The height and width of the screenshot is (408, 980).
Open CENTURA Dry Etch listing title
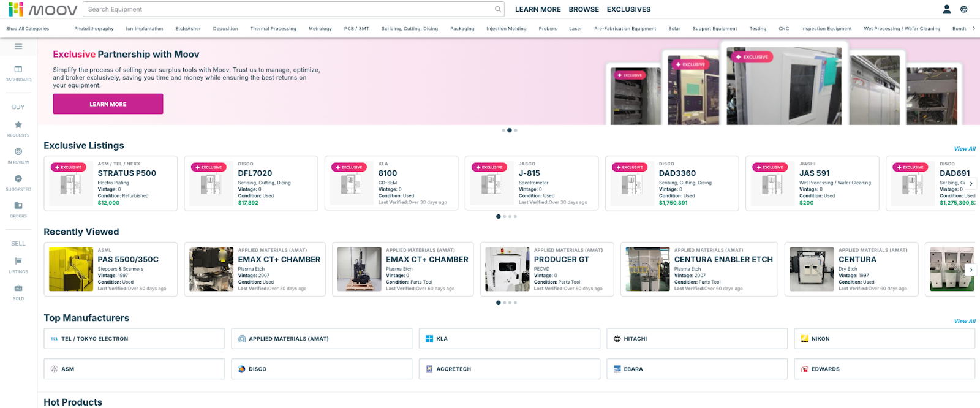click(858, 260)
